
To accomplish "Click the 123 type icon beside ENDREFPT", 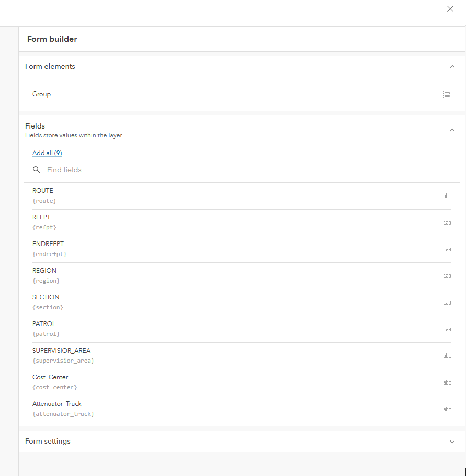I will [x=447, y=249].
